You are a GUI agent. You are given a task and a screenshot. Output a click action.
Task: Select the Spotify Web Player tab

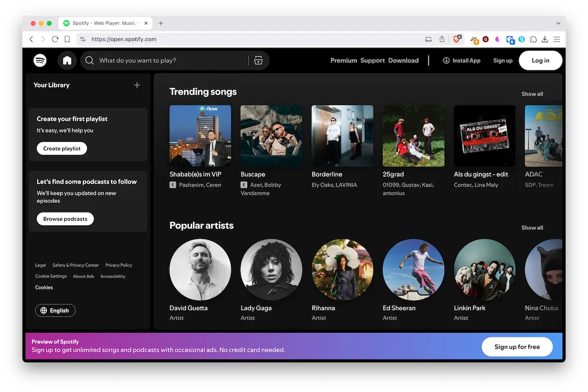click(x=105, y=23)
